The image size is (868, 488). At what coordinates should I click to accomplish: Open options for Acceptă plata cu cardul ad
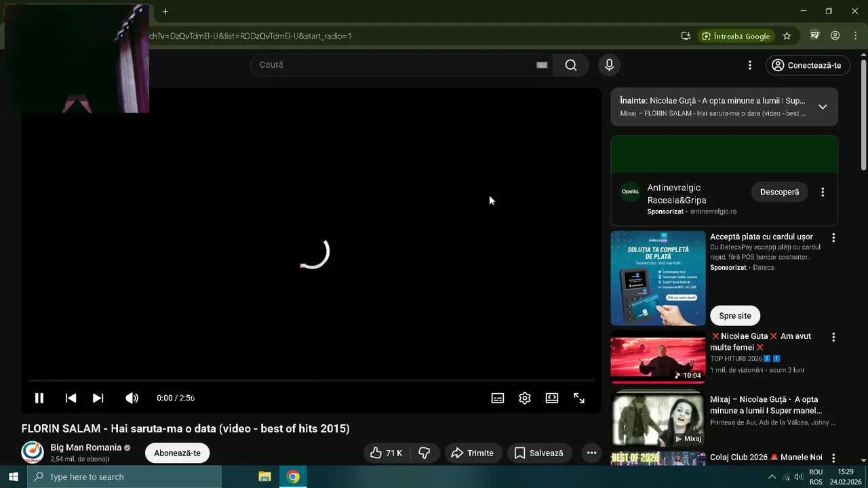(x=833, y=238)
